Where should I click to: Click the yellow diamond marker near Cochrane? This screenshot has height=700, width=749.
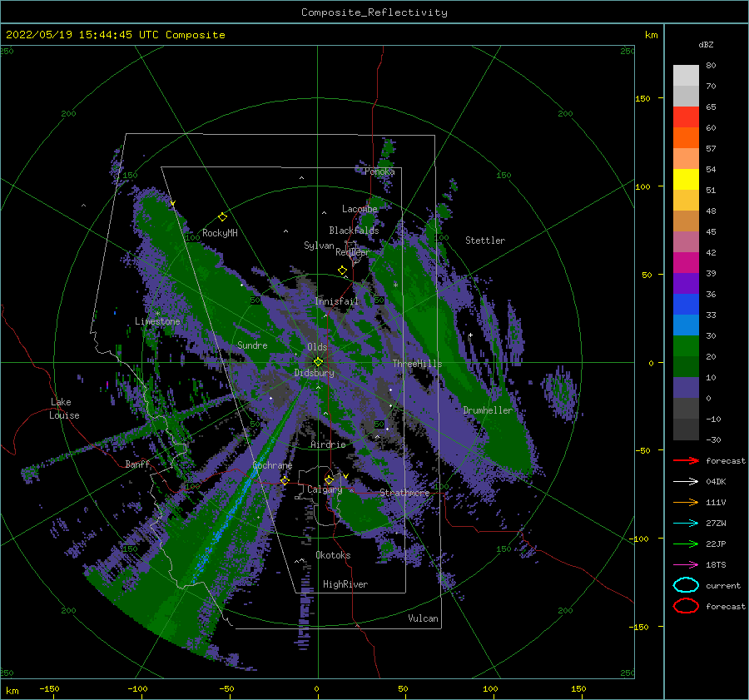tap(285, 480)
